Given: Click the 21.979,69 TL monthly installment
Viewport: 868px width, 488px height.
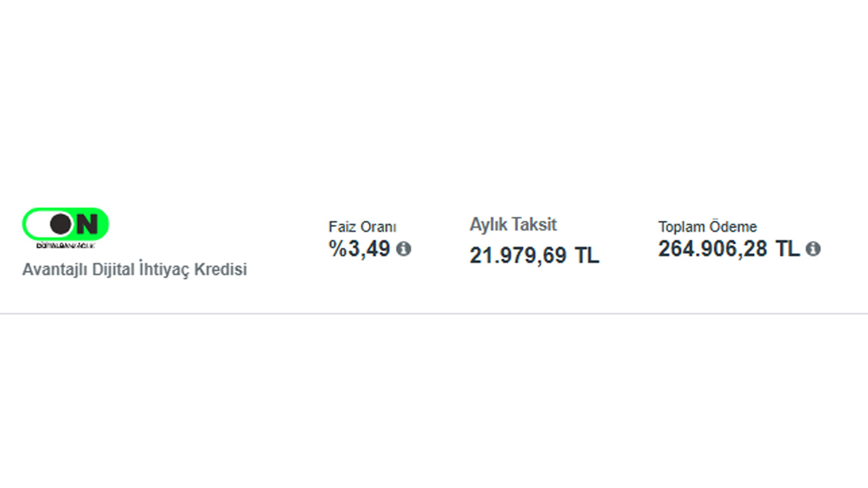Looking at the screenshot, I should click(534, 256).
